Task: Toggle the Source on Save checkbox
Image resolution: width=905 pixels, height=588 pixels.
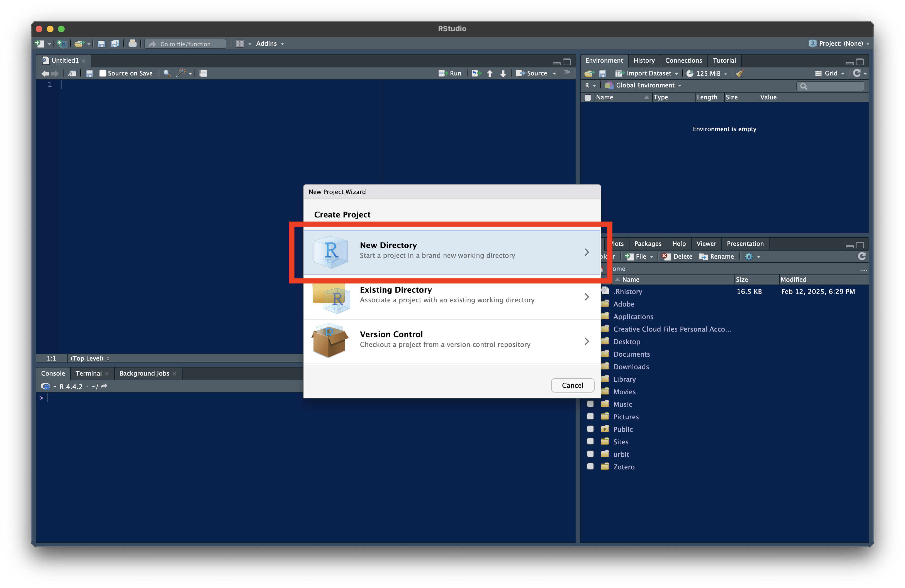Action: coord(102,73)
